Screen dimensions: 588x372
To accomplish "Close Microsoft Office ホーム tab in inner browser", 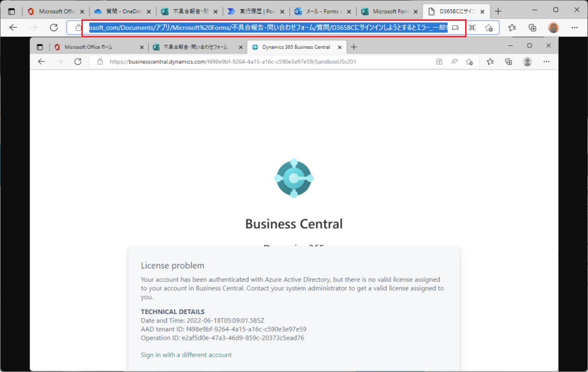I will click(x=142, y=47).
